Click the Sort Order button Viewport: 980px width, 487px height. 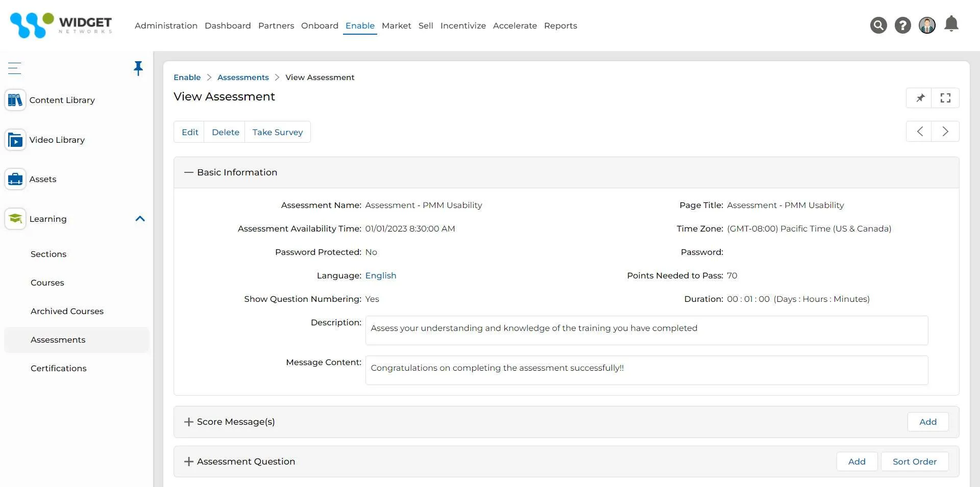914,462
